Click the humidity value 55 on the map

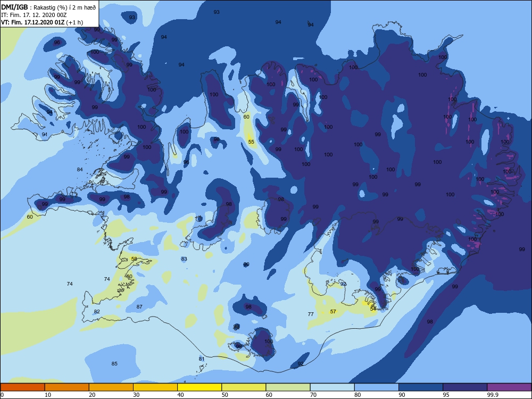[x=251, y=142]
